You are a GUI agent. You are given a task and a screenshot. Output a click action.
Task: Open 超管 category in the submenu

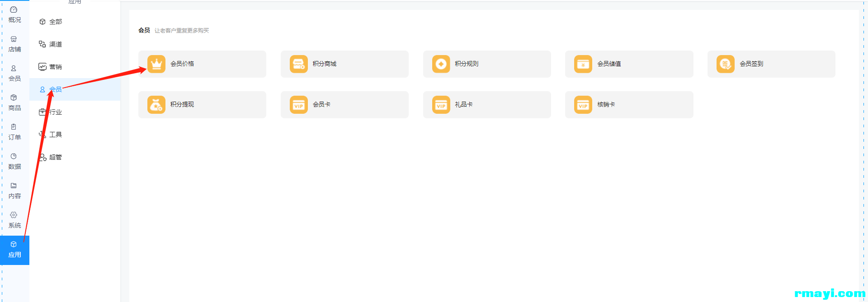(75, 157)
